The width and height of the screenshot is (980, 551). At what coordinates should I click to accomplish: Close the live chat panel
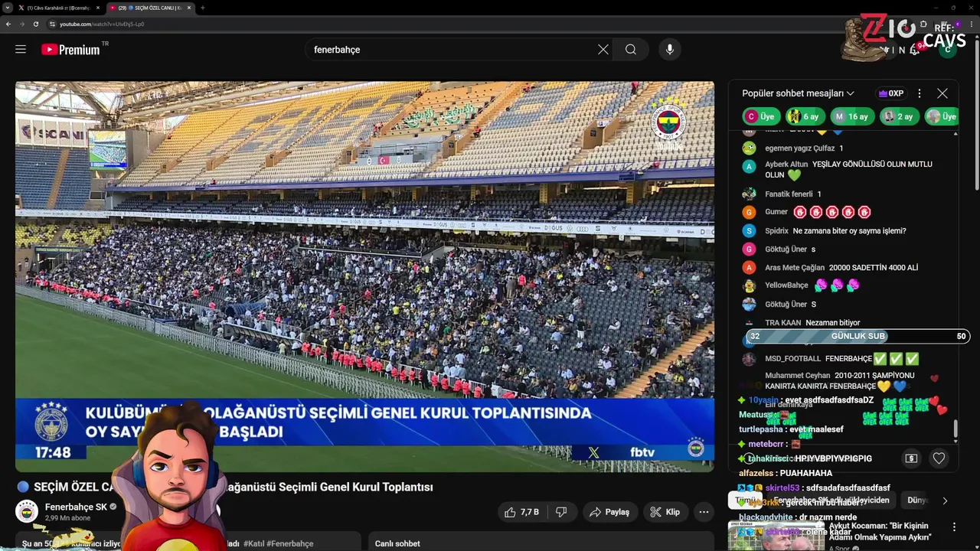(x=942, y=93)
